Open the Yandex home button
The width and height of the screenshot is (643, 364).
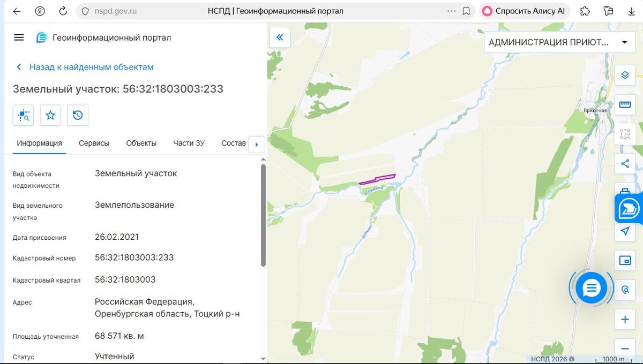pyautogui.click(x=40, y=11)
